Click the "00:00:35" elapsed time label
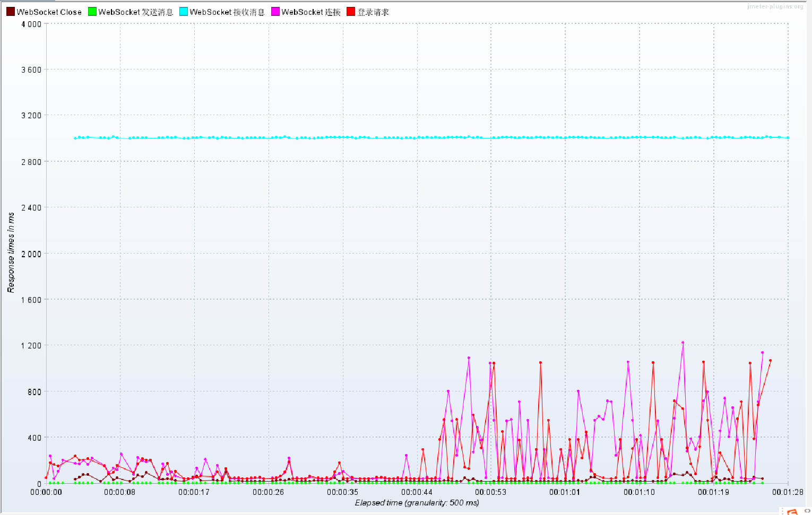The image size is (812, 515). [x=343, y=492]
